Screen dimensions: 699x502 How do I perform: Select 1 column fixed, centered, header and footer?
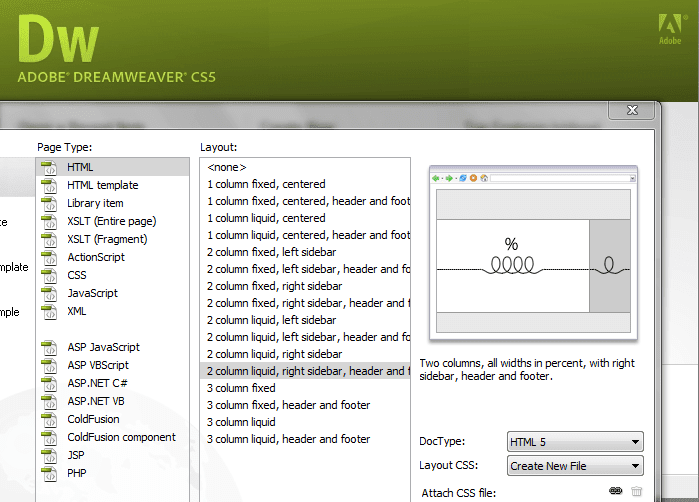click(305, 201)
